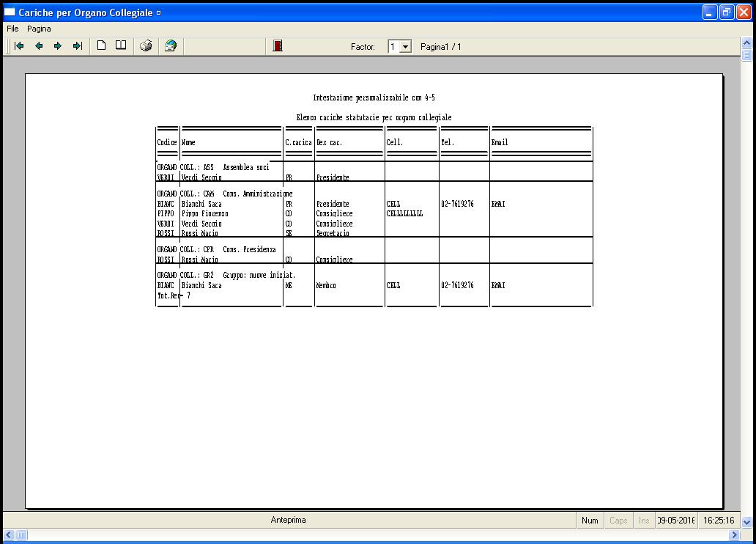Click the 'ORGANO COLL.: ASS Assemblea soci' row
Viewport: 756px width, 544px height.
pos(213,167)
